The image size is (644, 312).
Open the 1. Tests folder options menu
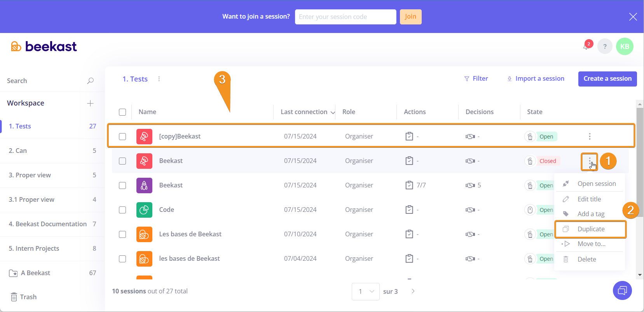click(159, 79)
